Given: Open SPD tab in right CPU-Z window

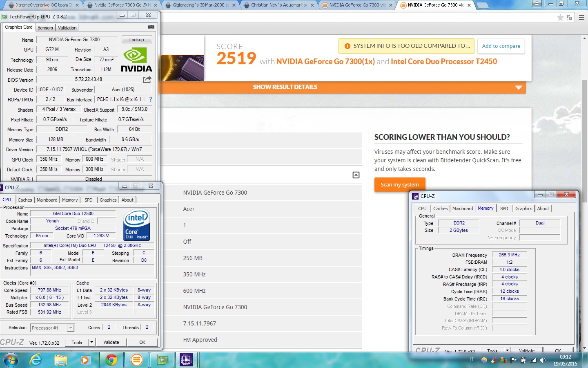Looking at the screenshot, I should [504, 209].
